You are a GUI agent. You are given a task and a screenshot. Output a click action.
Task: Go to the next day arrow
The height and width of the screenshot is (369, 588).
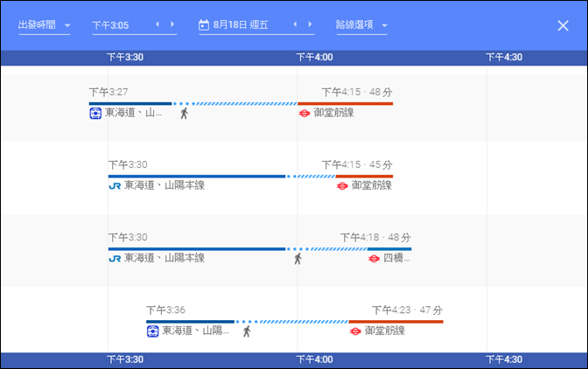point(310,24)
